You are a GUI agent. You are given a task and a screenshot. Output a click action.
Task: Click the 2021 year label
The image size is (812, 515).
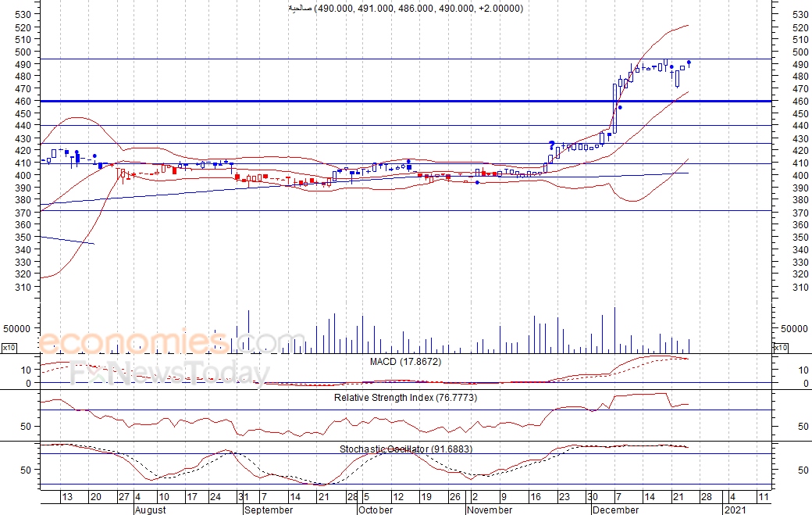coord(735,510)
